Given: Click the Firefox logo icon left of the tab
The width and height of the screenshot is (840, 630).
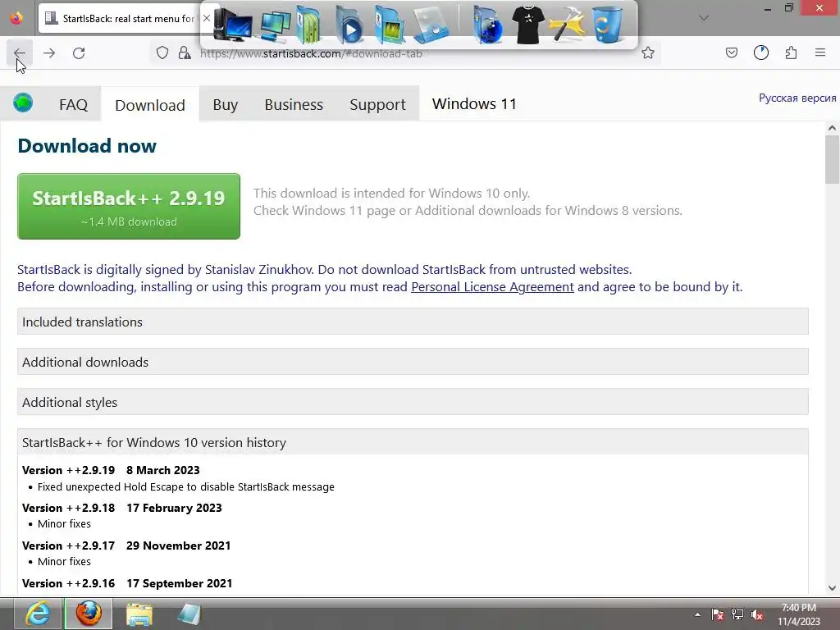Looking at the screenshot, I should tap(16, 18).
